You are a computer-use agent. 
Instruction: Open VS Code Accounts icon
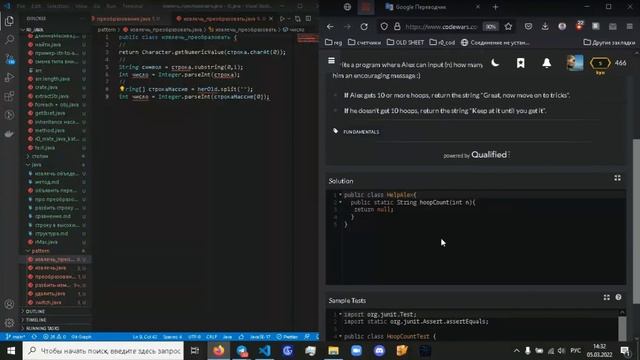(9, 304)
